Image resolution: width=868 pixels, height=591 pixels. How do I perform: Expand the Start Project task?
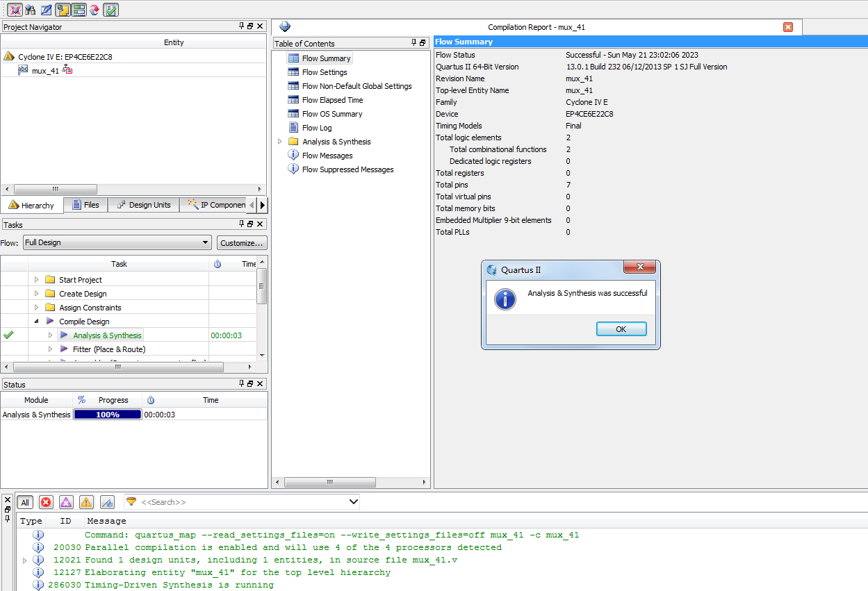point(36,280)
